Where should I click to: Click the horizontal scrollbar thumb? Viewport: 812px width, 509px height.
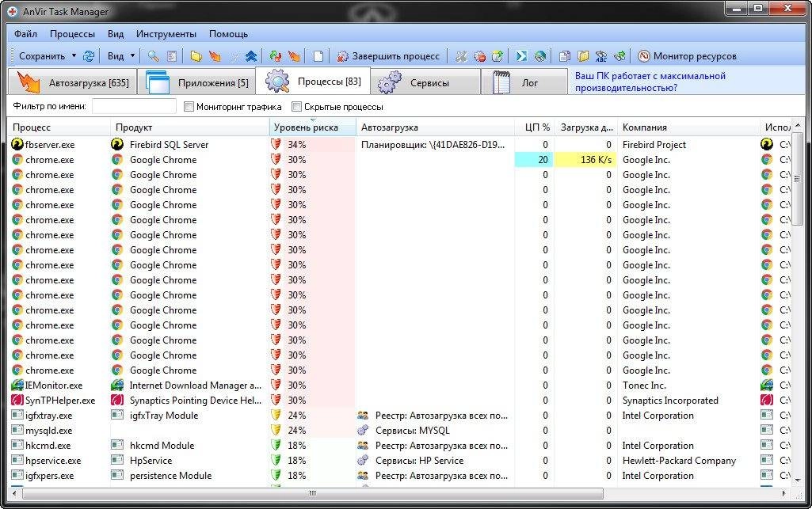click(313, 493)
